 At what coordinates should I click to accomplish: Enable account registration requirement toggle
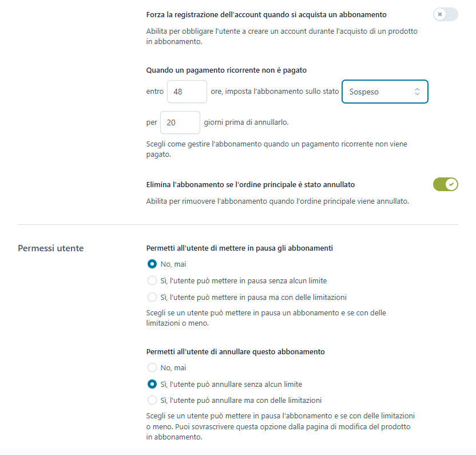[x=445, y=15]
